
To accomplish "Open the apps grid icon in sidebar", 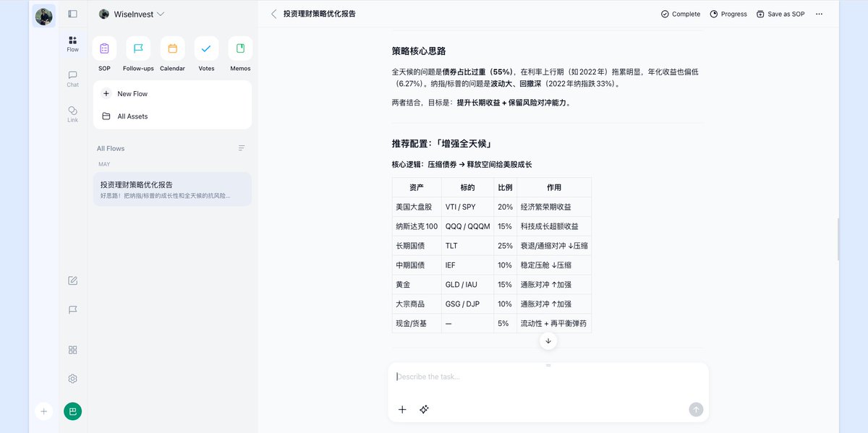I will point(72,350).
